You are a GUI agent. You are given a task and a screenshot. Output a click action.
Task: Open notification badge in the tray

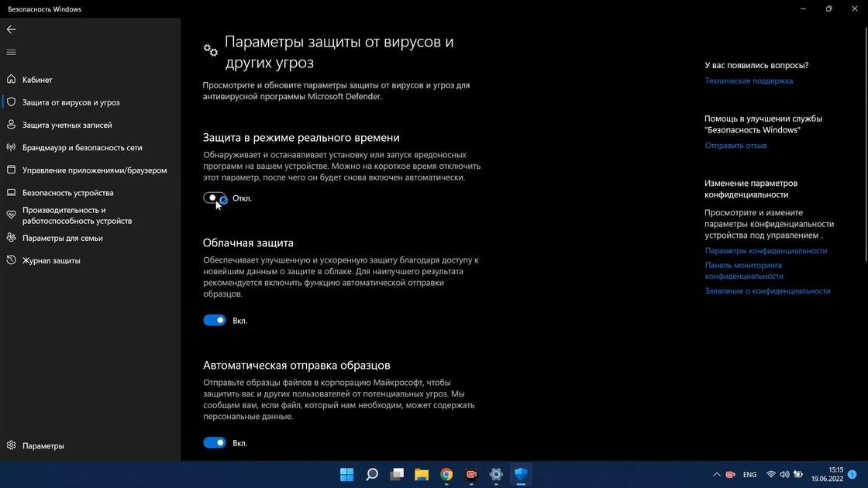tap(852, 474)
